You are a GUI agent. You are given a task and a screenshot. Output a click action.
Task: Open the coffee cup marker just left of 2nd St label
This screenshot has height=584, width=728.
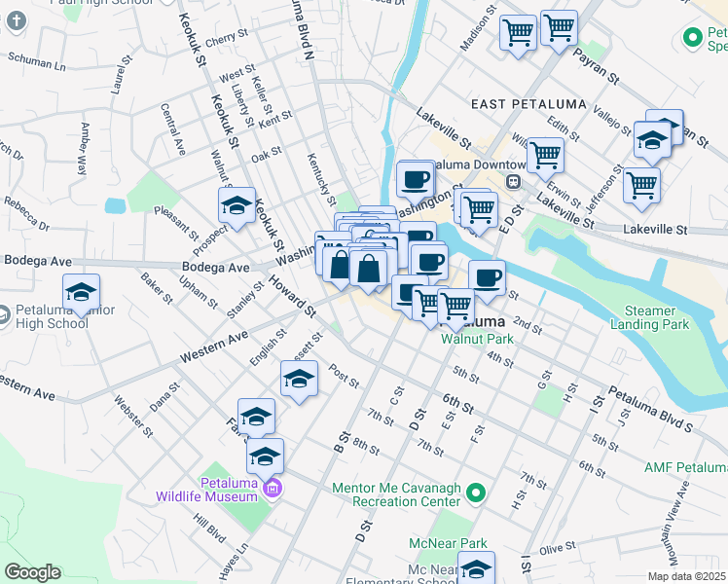[487, 280]
